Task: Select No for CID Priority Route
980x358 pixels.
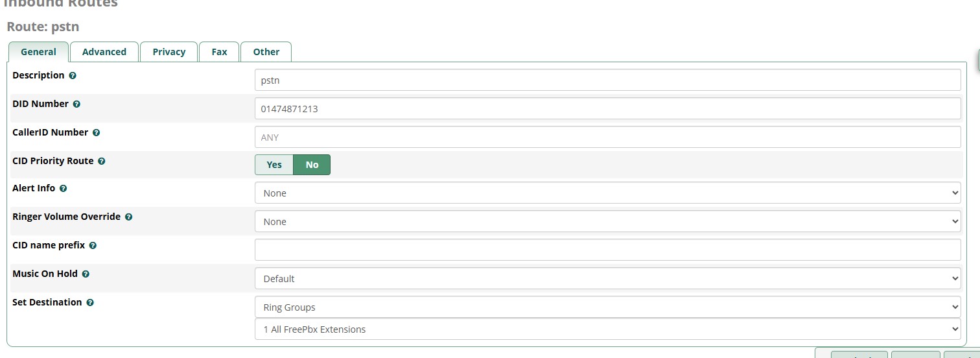Action: click(312, 165)
